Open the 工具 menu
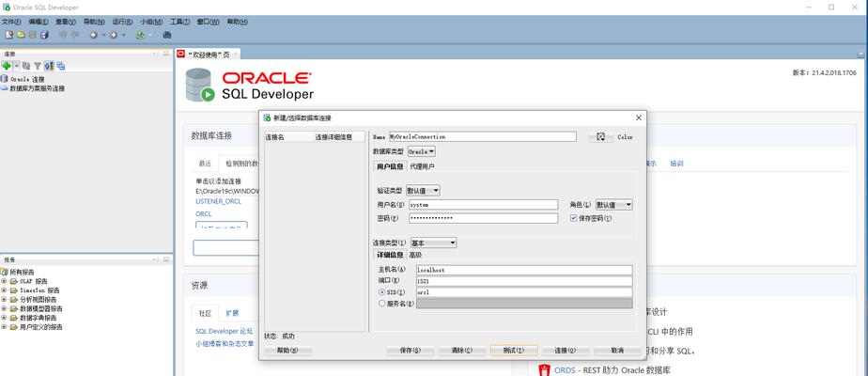 click(x=180, y=22)
